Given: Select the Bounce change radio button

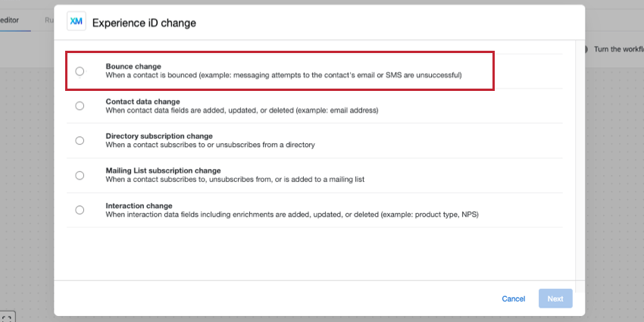Looking at the screenshot, I should tap(80, 71).
